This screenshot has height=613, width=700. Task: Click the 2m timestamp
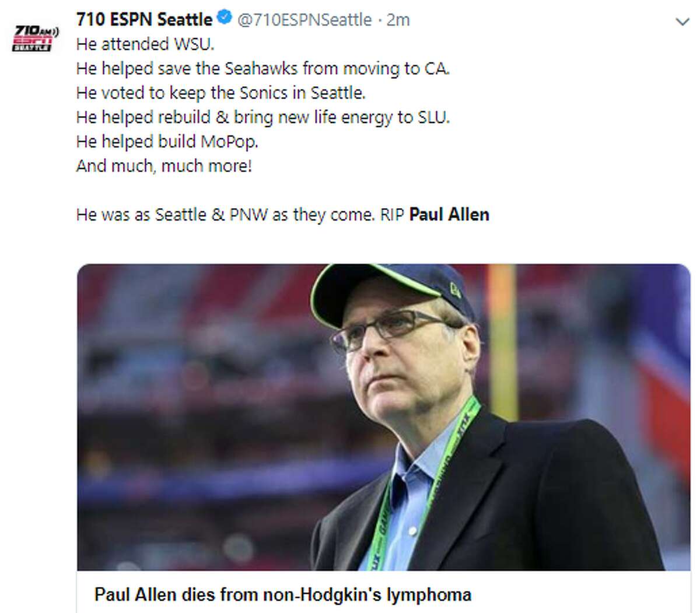398,18
